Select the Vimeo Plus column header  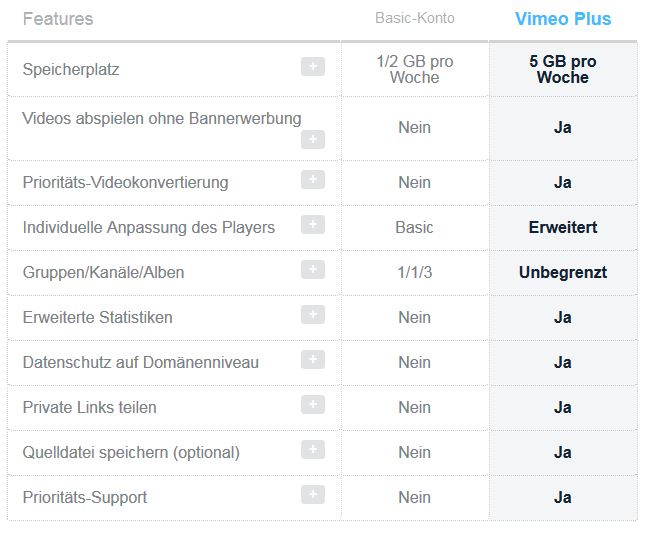(x=563, y=19)
